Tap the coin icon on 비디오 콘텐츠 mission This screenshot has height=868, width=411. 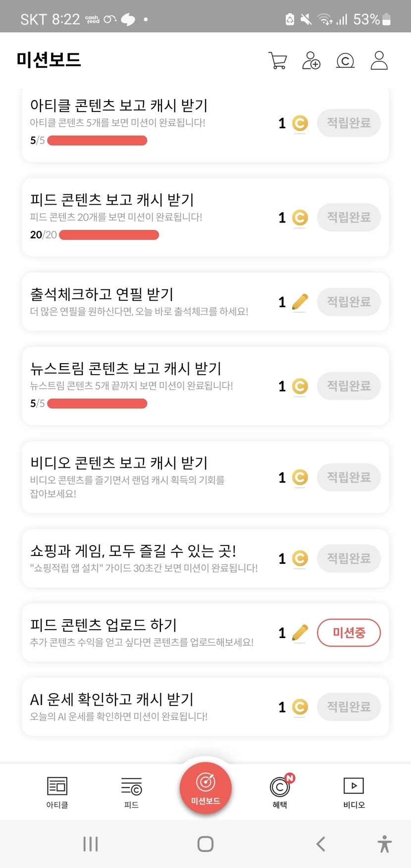pyautogui.click(x=300, y=478)
